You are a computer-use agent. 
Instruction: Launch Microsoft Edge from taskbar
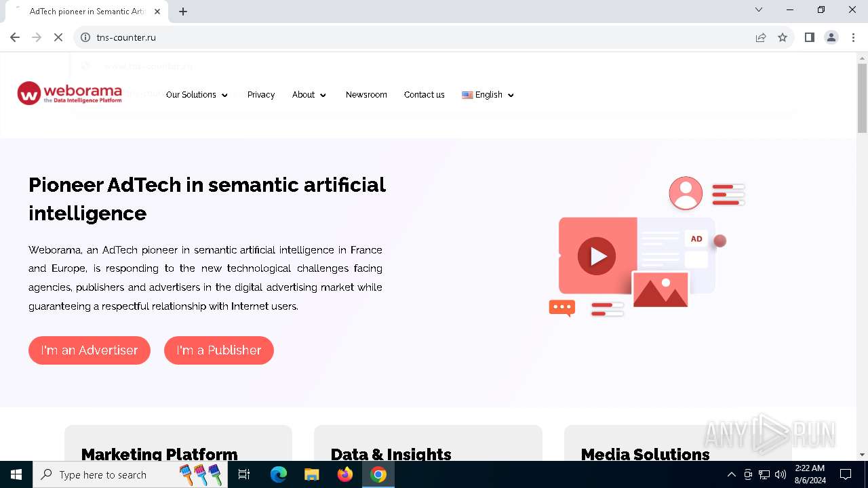pyautogui.click(x=279, y=474)
